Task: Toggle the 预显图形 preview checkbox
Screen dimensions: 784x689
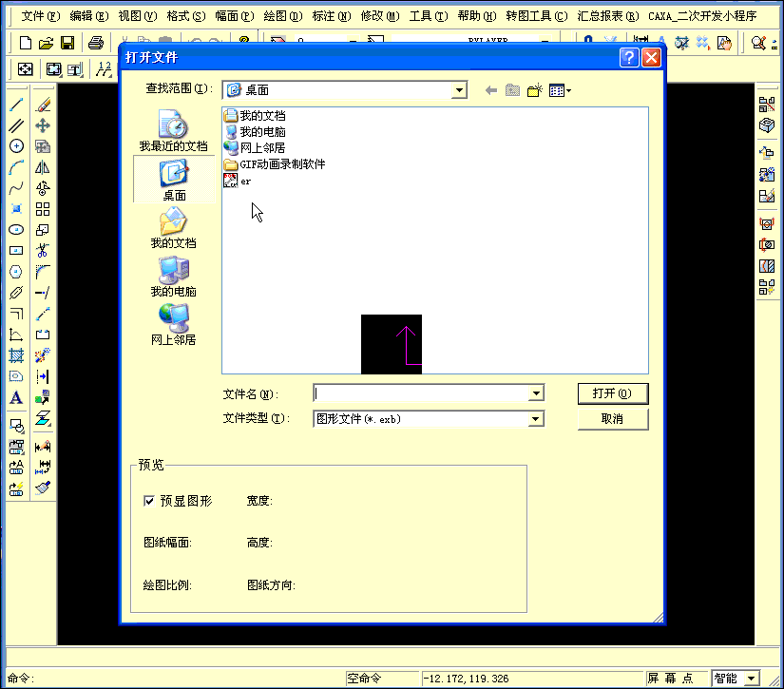Action: click(149, 501)
